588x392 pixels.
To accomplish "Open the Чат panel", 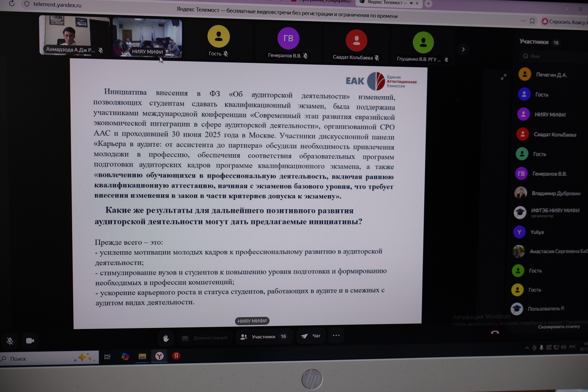I will pos(311,336).
